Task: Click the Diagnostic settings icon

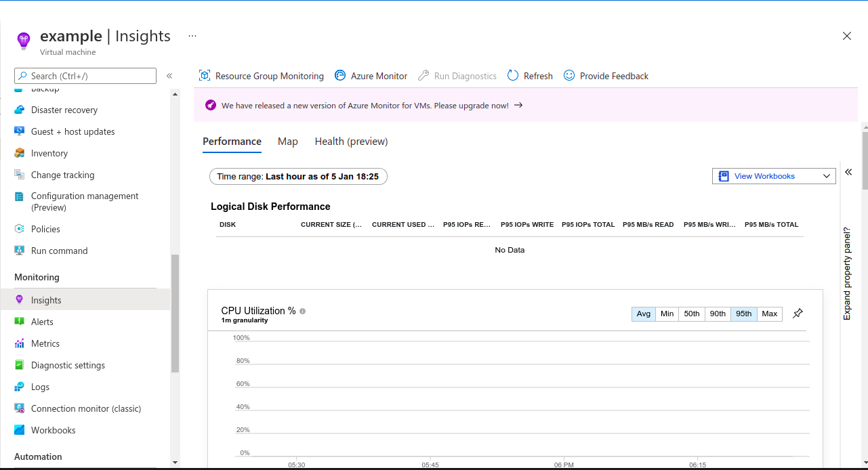Action: click(19, 365)
